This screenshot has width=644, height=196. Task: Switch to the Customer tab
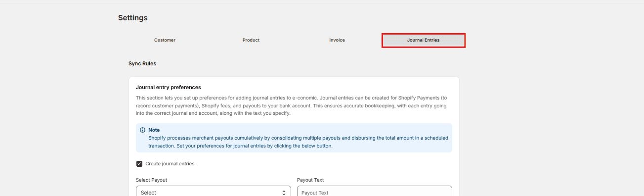(165, 40)
